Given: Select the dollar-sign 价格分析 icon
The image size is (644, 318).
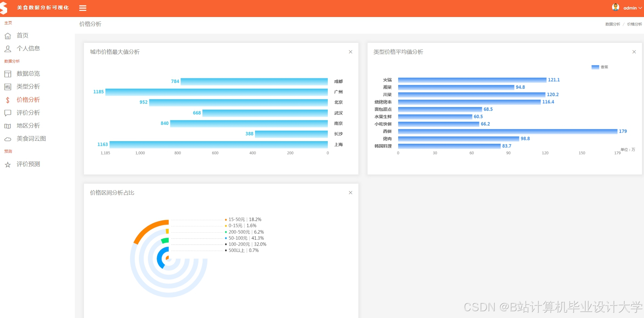Looking at the screenshot, I should coord(7,100).
